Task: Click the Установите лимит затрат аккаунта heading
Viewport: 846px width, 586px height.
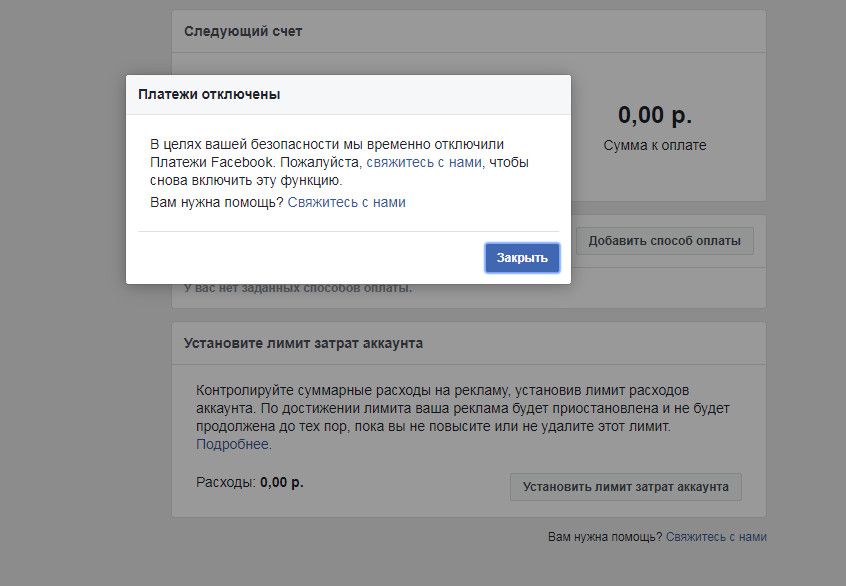Action: click(303, 343)
